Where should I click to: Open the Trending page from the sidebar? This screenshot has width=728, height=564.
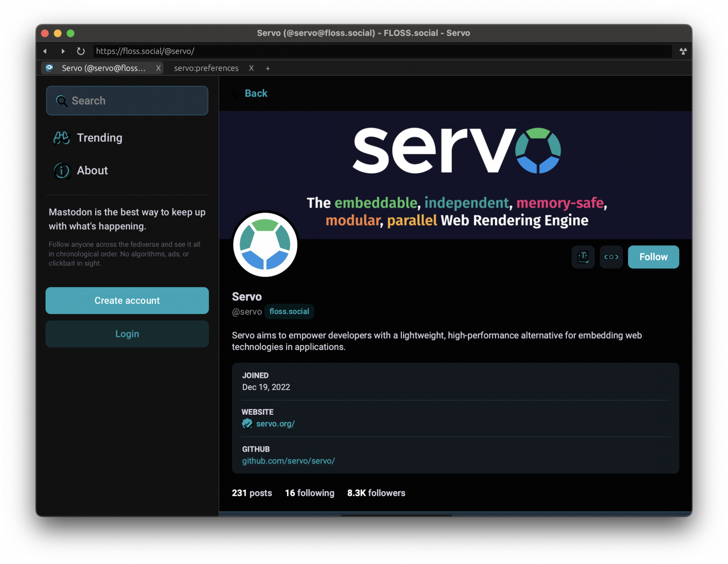pyautogui.click(x=99, y=138)
